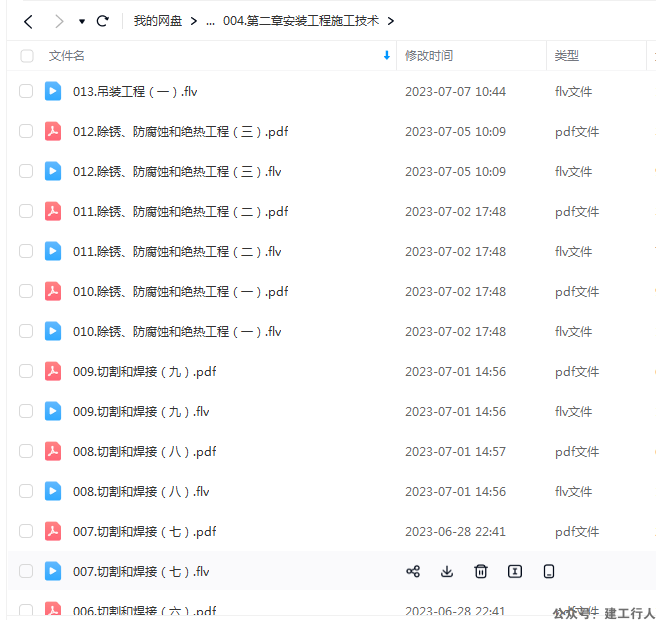Click the PDF icon of 008.切割和焊接（八）.pdf
The width and height of the screenshot is (656, 620).
[53, 451]
